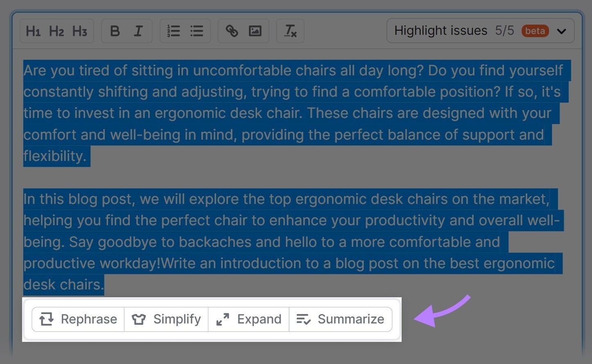Viewport: 592px width, 364px height.
Task: Insert a bulleted list
Action: pyautogui.click(x=197, y=31)
